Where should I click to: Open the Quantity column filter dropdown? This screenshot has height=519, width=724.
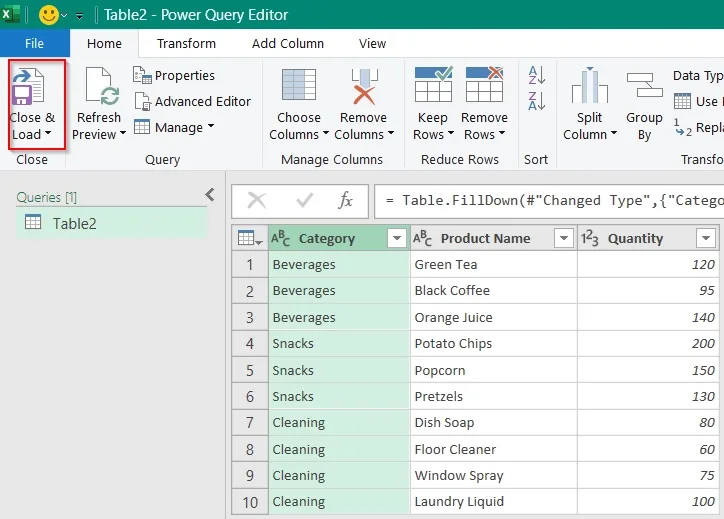tap(706, 238)
